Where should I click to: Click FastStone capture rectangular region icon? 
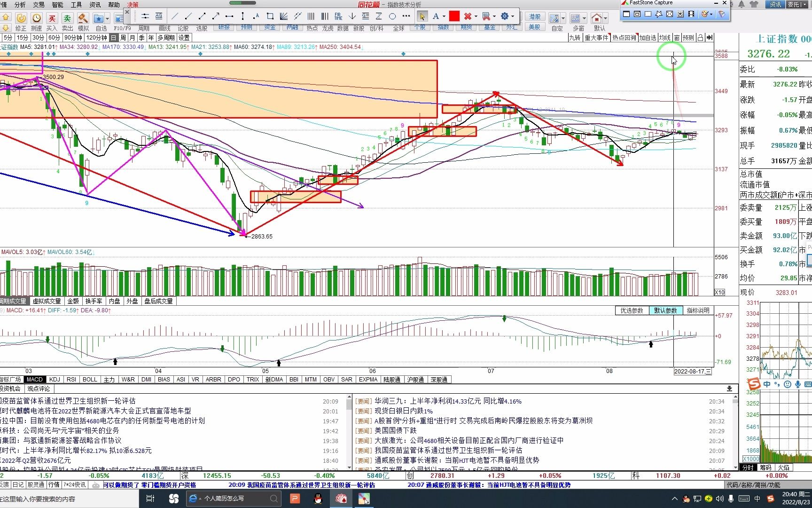pyautogui.click(x=648, y=14)
